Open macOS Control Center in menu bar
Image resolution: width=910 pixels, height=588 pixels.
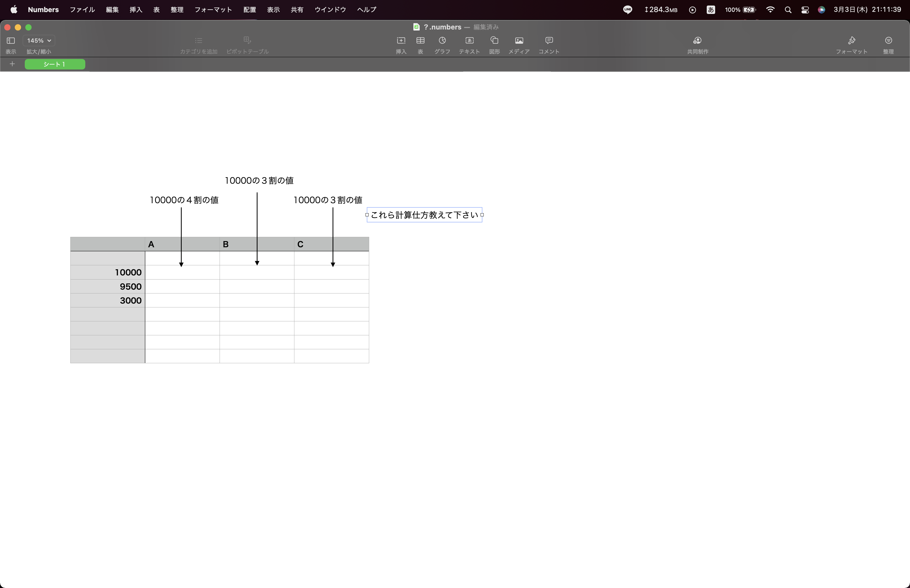805,9
